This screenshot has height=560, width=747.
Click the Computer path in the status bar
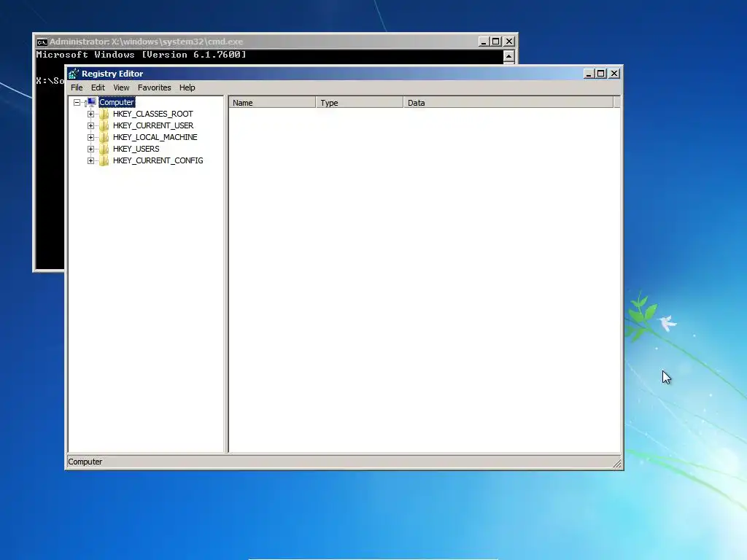85,462
